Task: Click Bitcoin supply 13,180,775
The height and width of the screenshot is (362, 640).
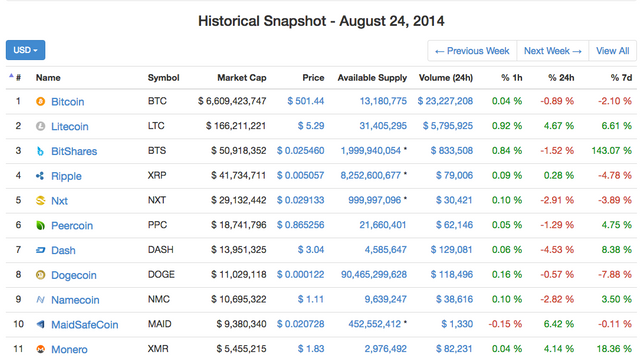Action: click(x=383, y=101)
